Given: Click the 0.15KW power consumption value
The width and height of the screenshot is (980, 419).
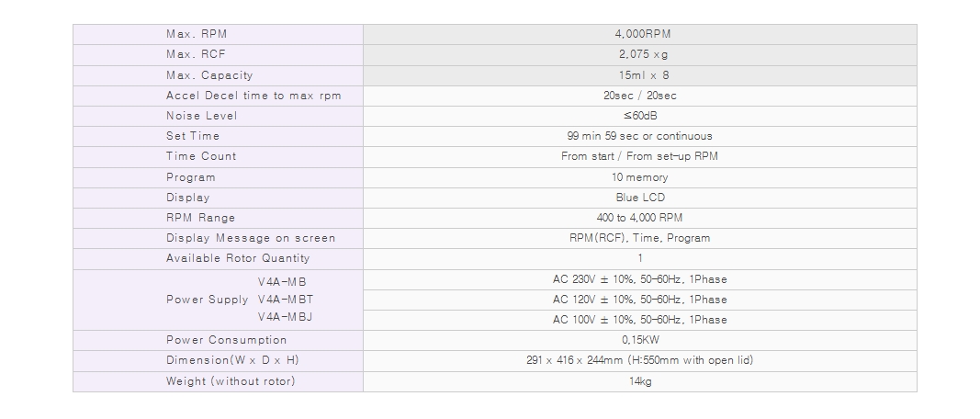Looking at the screenshot, I should [x=640, y=340].
